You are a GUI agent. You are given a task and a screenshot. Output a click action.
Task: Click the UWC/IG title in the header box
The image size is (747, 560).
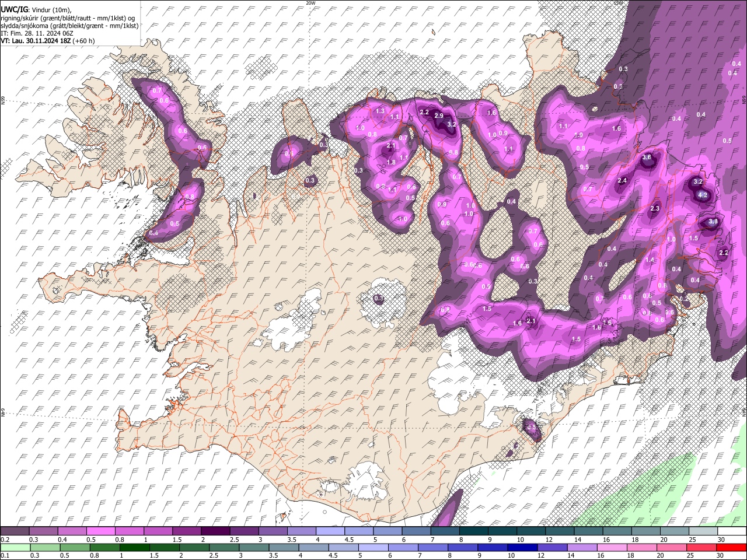coord(13,10)
